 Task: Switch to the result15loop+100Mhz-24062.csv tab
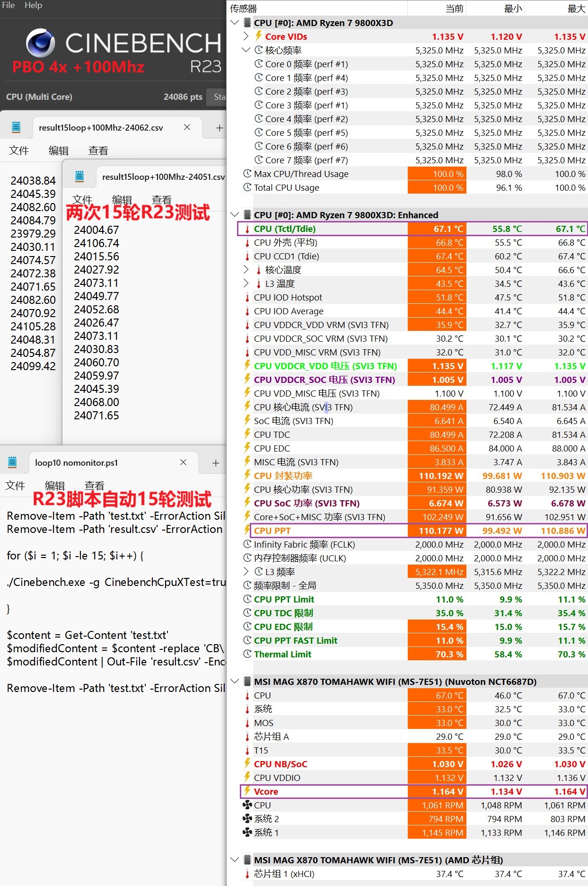101,127
